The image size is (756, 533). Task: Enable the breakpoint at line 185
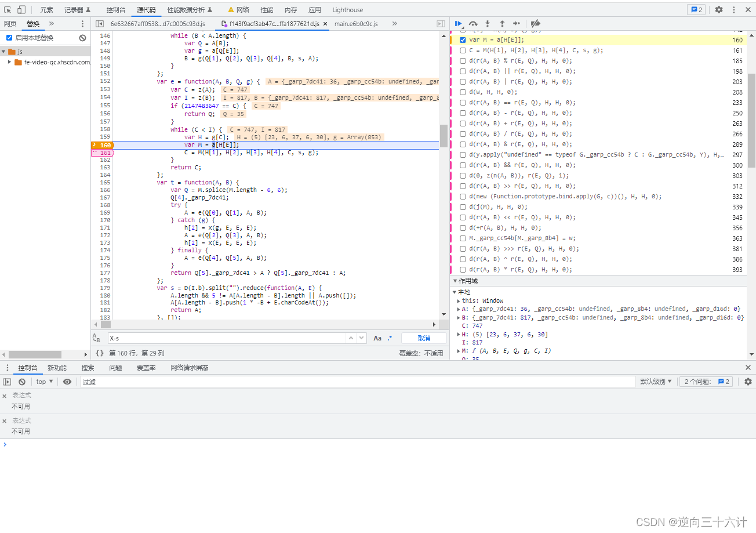coord(463,61)
